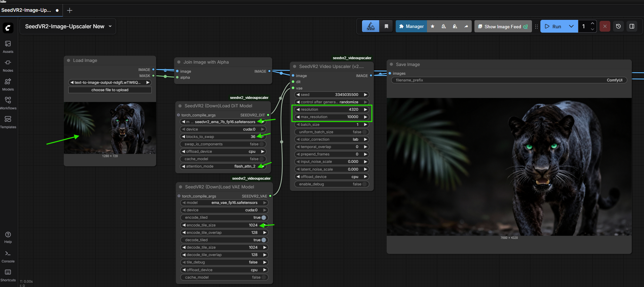This screenshot has height=287, width=644.
Task: Toggle decode_tiled switch in VAE node
Action: [263, 240]
